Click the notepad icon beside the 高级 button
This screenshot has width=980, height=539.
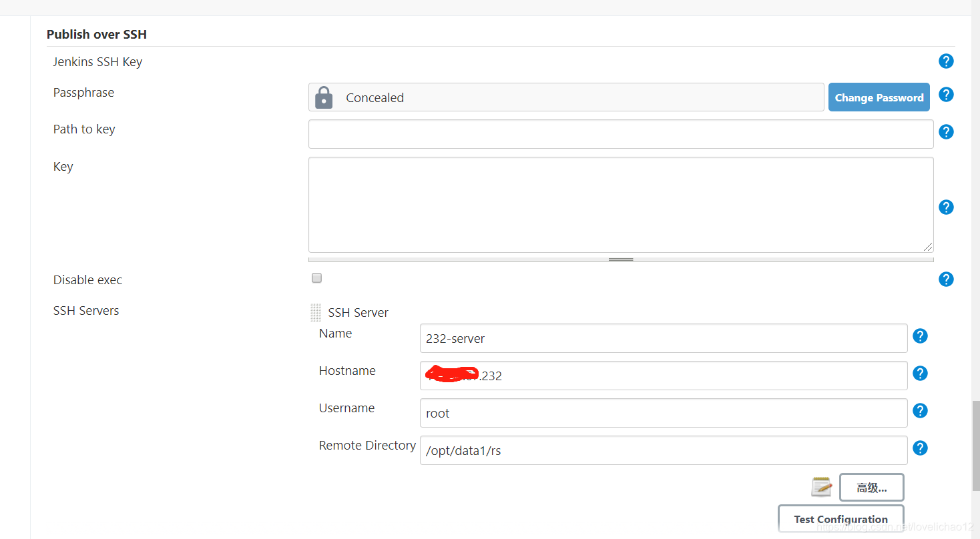[x=822, y=487]
